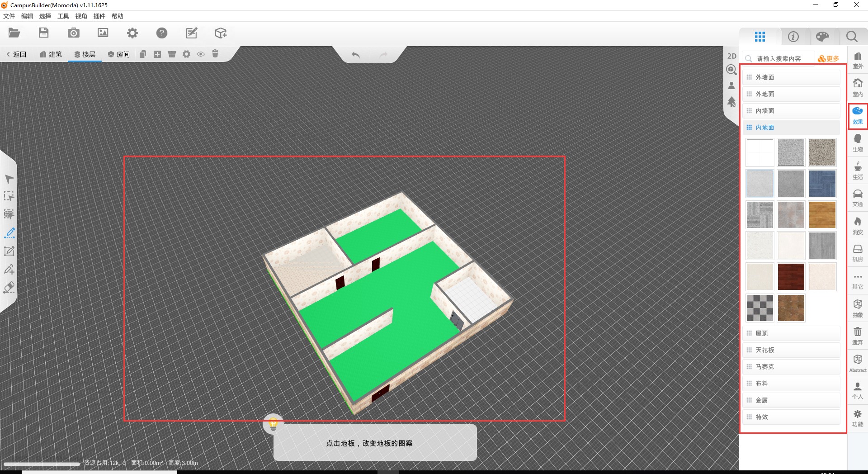This screenshot has width=868, height=474.
Task: Open the help question mark icon
Action: click(x=162, y=33)
